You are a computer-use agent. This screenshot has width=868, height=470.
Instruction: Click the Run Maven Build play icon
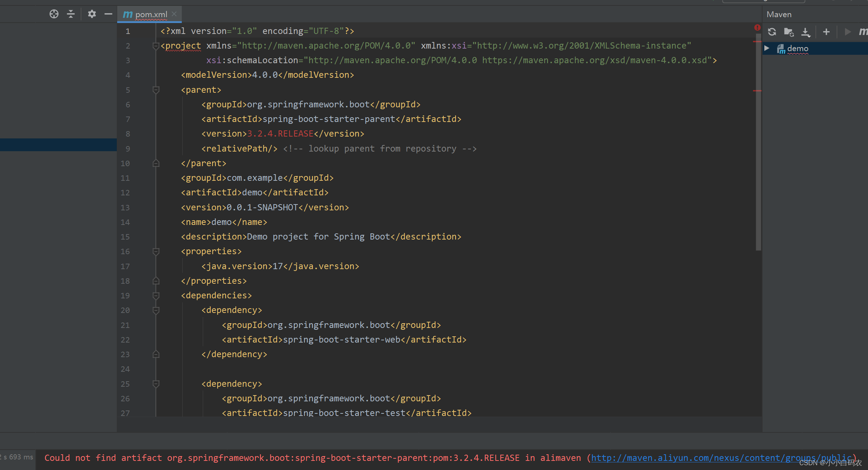click(x=848, y=32)
